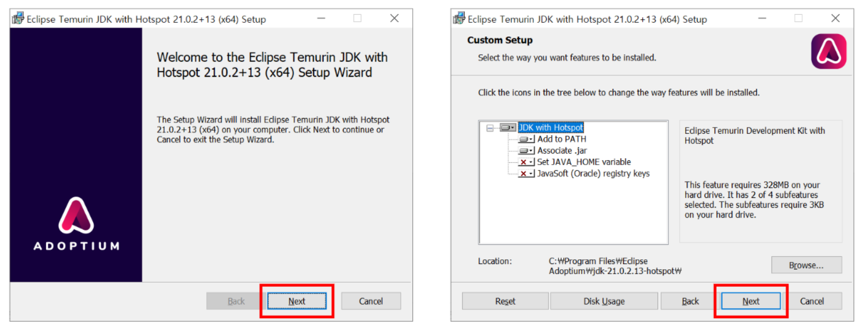This screenshot has height=326, width=868.
Task: Click "Eclipse Temurin Development Kit with Hotspot" description
Action: pyautogui.click(x=755, y=135)
